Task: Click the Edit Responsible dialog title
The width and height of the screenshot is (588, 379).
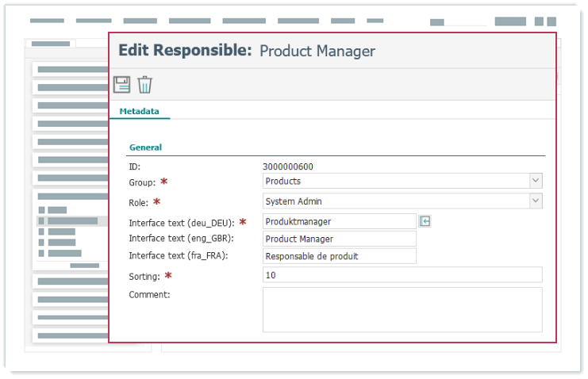Action: (246, 51)
